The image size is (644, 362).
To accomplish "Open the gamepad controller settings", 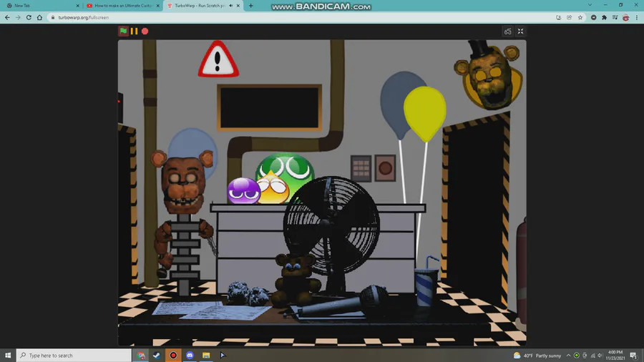I will click(508, 31).
